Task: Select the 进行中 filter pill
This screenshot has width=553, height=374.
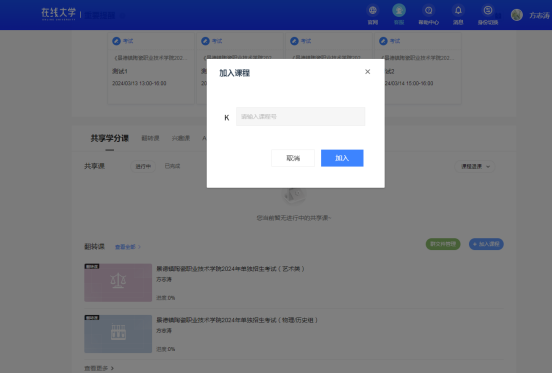Action: click(143, 167)
